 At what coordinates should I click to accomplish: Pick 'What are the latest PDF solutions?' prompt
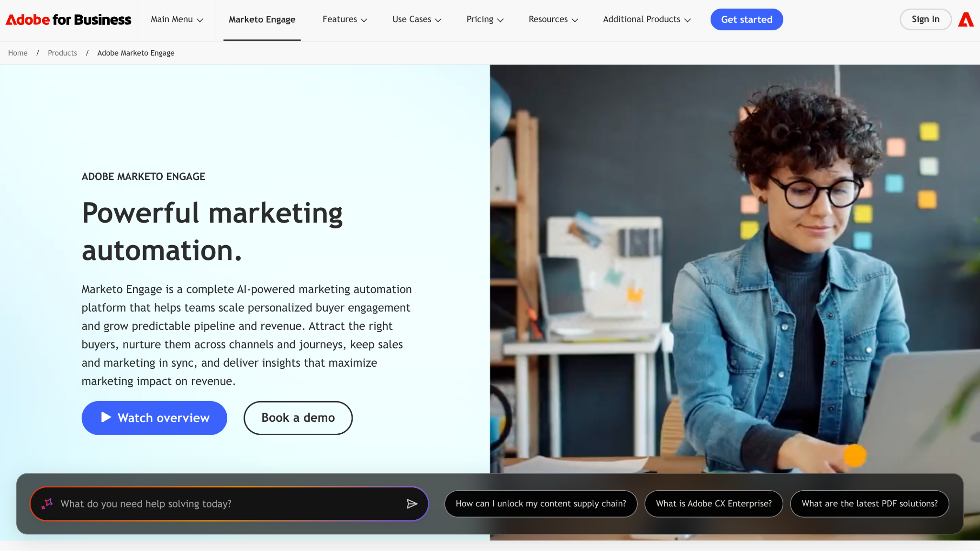[869, 504]
